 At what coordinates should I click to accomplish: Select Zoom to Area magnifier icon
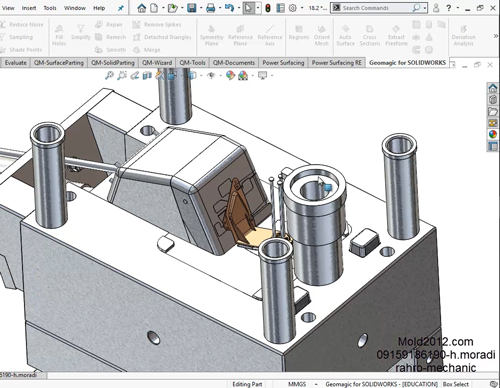pyautogui.click(x=122, y=76)
